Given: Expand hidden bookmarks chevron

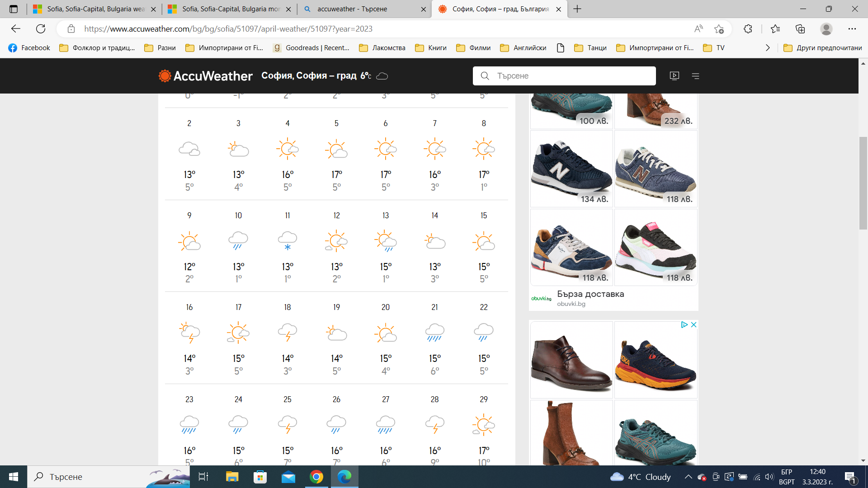Looking at the screenshot, I should click(x=768, y=48).
